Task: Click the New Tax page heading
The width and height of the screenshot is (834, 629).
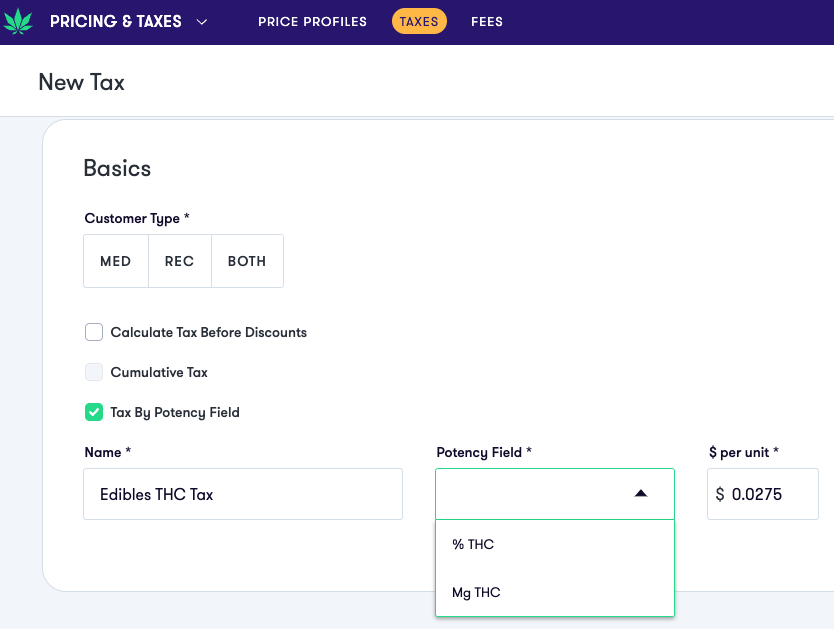Action: coord(81,82)
